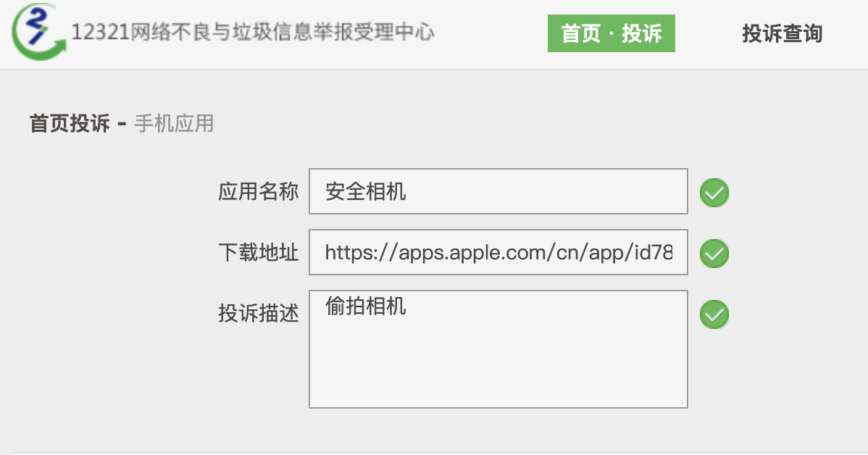Click the 投诉描述 field label
This screenshot has width=868, height=455.
coord(258,314)
